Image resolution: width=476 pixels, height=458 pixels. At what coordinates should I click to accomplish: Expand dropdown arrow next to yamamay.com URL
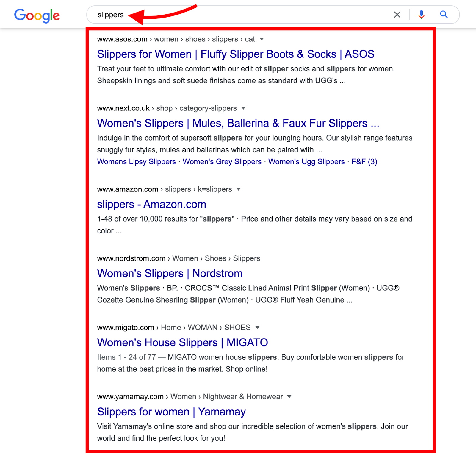tap(289, 396)
